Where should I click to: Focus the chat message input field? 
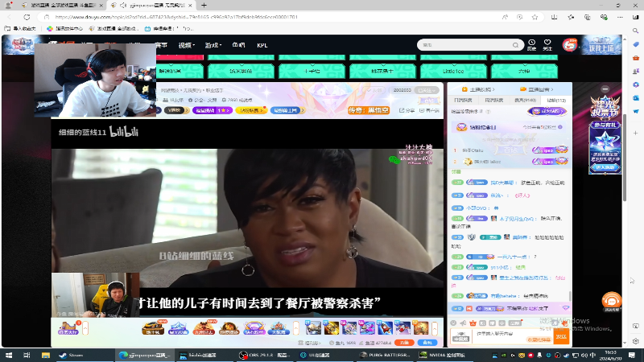[x=511, y=336]
